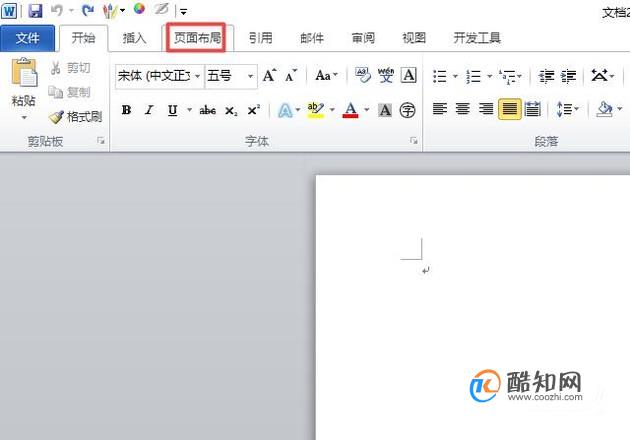
Task: Click the Distributed alignment icon
Action: coord(533,109)
